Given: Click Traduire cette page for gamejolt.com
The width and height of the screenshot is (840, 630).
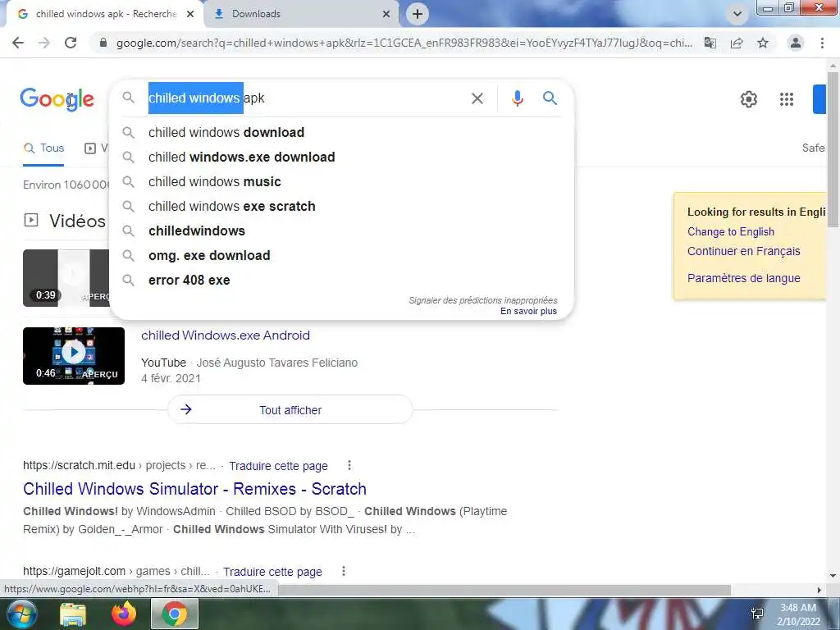Looking at the screenshot, I should (x=272, y=572).
